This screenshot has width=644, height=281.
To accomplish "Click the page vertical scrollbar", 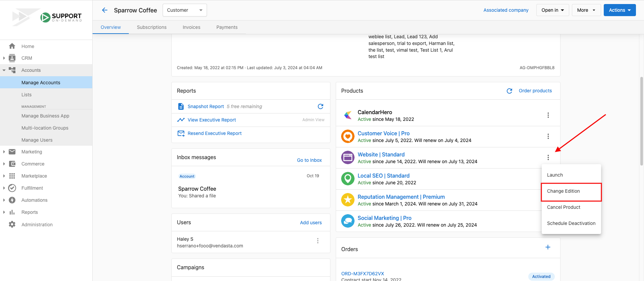I will 642,121.
